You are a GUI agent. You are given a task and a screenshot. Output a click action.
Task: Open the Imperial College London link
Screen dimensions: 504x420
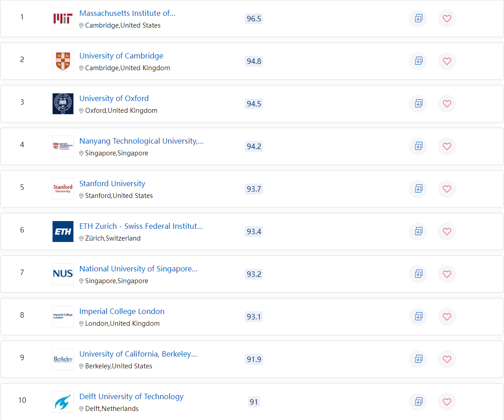pyautogui.click(x=121, y=312)
